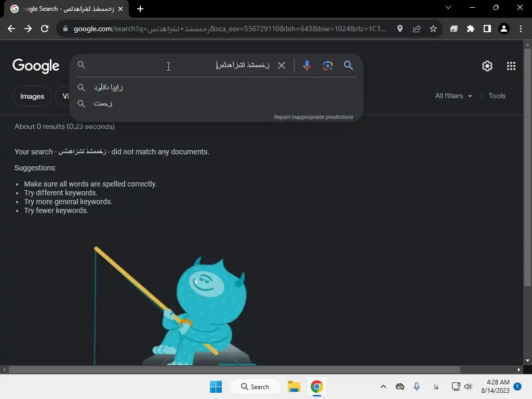This screenshot has width=532, height=399.
Task: Expand the All filters dropdown
Action: [453, 96]
